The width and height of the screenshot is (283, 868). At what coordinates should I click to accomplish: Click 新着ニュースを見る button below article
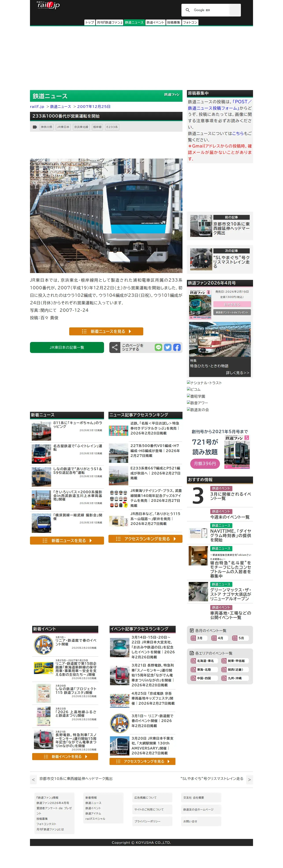point(106,331)
